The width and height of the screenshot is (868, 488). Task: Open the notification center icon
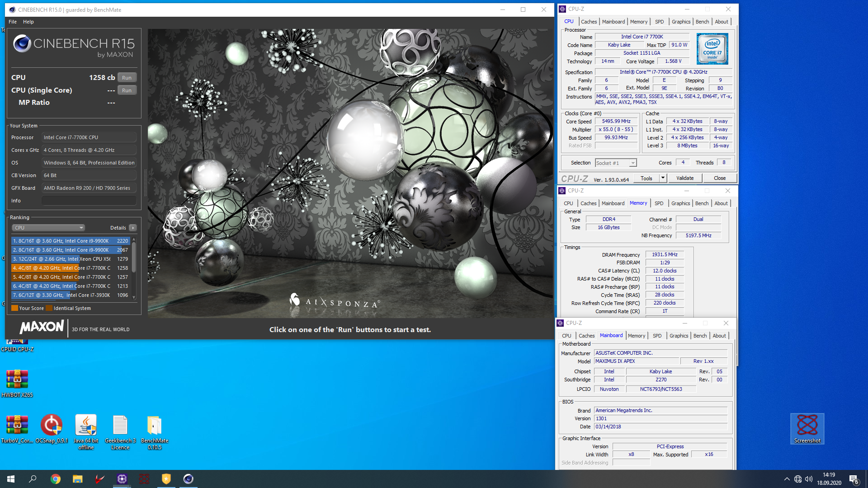[854, 479]
